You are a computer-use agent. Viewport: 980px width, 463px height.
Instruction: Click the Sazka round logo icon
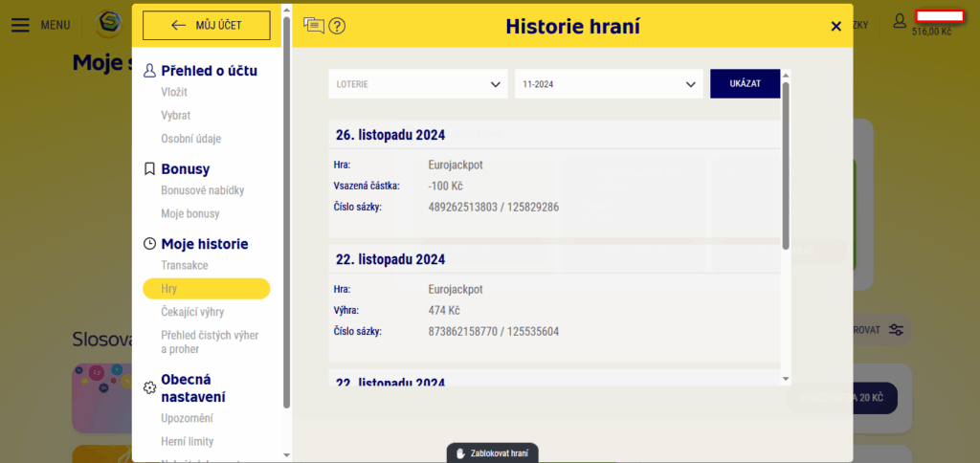pyautogui.click(x=108, y=25)
